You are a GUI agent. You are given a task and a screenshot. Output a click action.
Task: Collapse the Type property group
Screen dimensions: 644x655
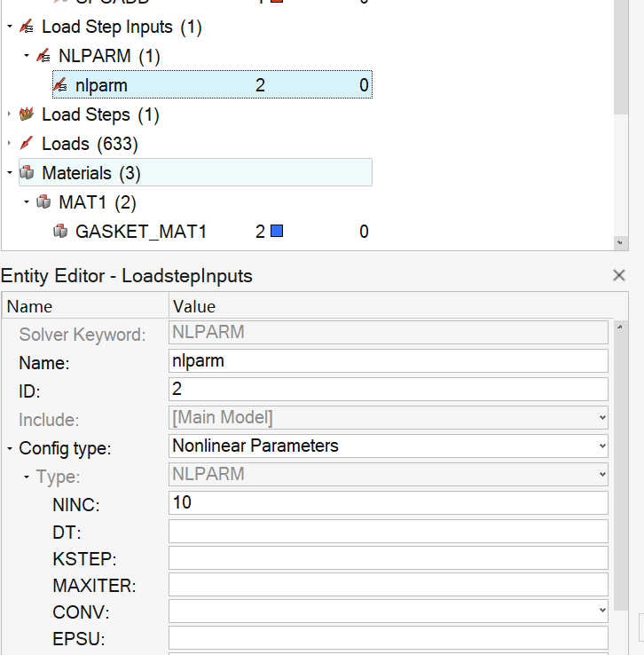coord(27,477)
